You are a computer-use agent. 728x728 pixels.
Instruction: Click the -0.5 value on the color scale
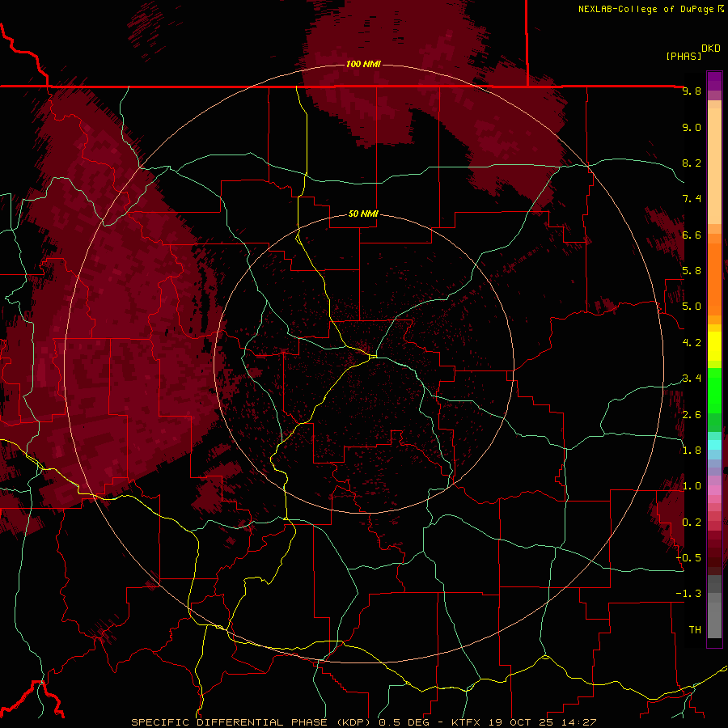pyautogui.click(x=688, y=558)
